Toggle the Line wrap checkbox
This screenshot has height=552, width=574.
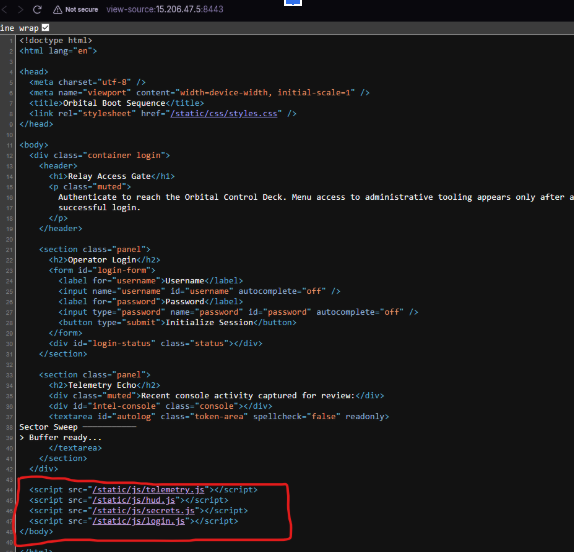[x=45, y=27]
